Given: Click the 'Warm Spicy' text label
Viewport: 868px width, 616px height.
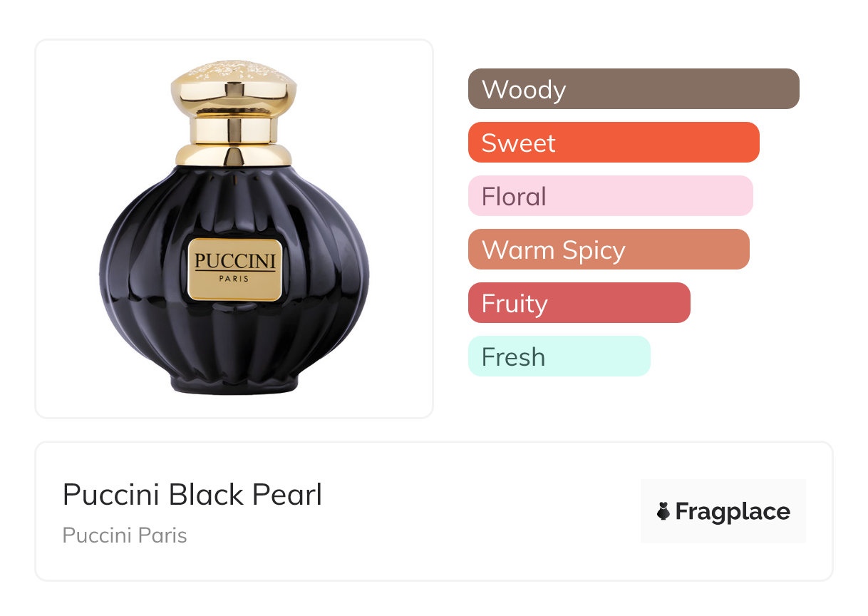Looking at the screenshot, I should pyautogui.click(x=553, y=250).
